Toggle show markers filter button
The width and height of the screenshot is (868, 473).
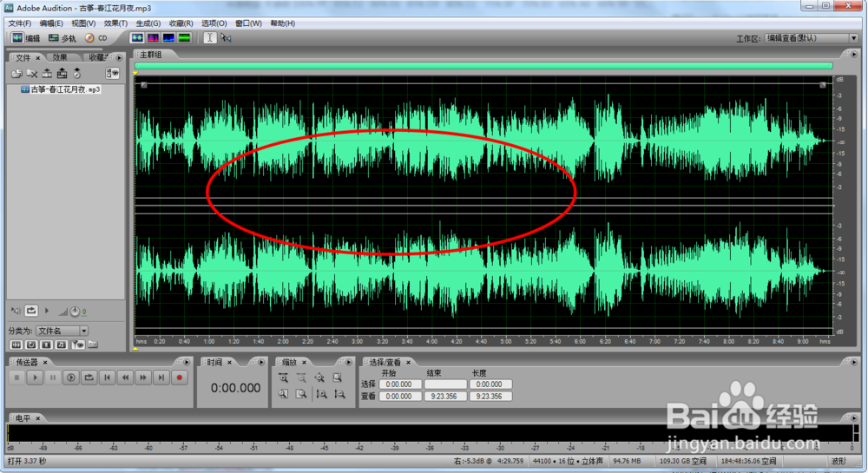pyautogui.click(x=77, y=345)
